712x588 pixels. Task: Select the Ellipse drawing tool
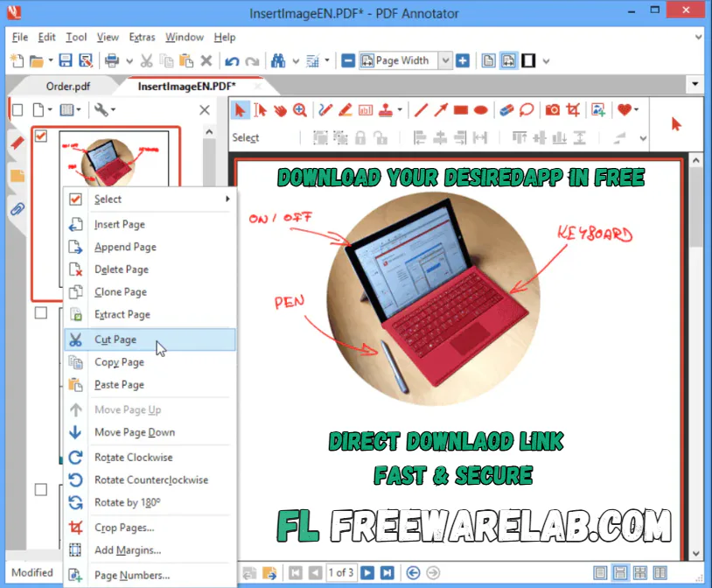(x=481, y=109)
